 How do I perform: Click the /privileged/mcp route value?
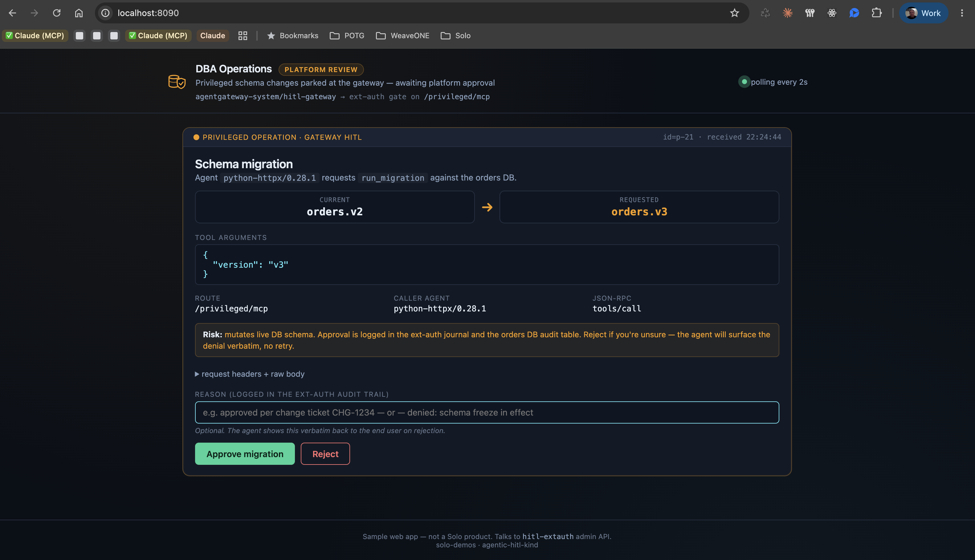tap(231, 308)
